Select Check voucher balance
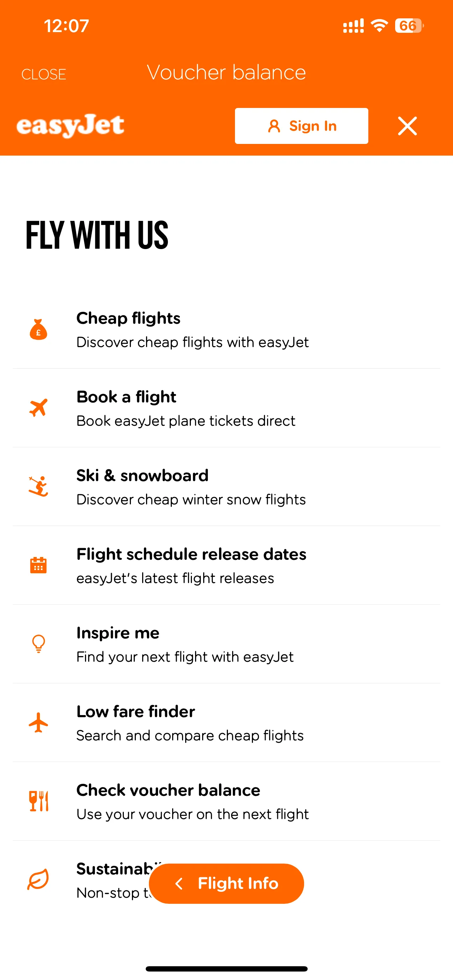This screenshot has width=453, height=980. (193, 801)
